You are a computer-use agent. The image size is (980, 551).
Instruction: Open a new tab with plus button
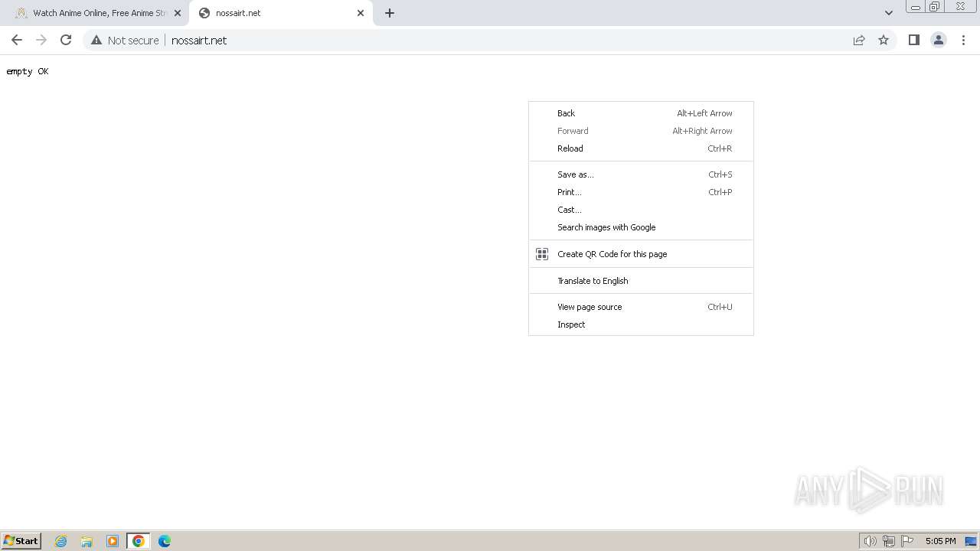tap(390, 13)
